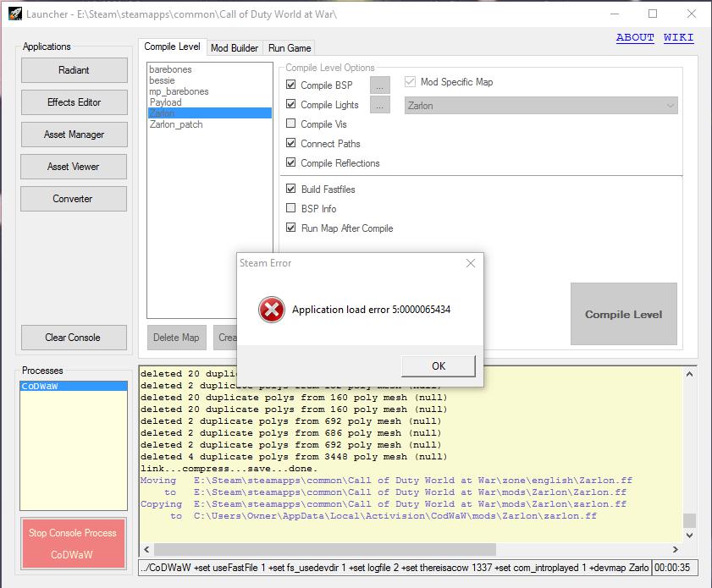Select Zarlon_patch map in list
The width and height of the screenshot is (712, 588).
[x=209, y=124]
